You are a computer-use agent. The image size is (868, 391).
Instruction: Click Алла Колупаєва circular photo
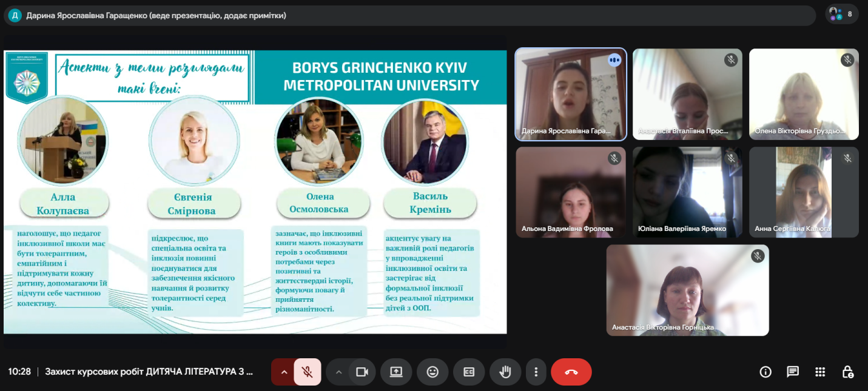63,140
